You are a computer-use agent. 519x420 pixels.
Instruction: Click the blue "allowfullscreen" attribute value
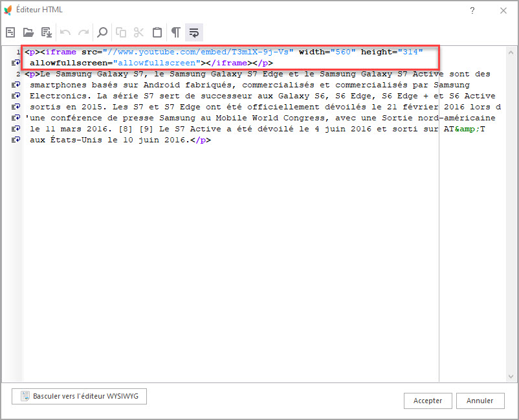[157, 63]
